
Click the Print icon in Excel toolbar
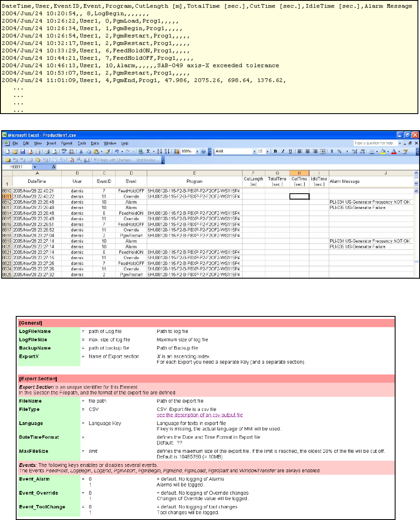pyautogui.click(x=47, y=151)
